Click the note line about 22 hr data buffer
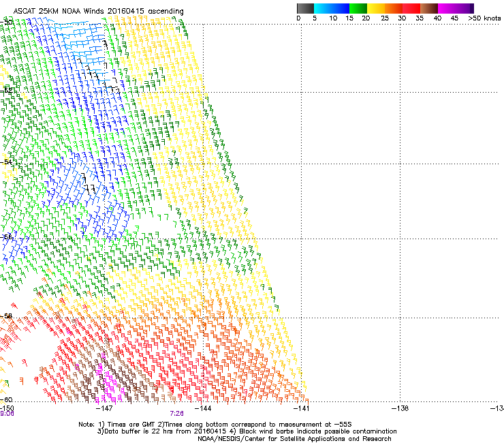 coord(247,431)
